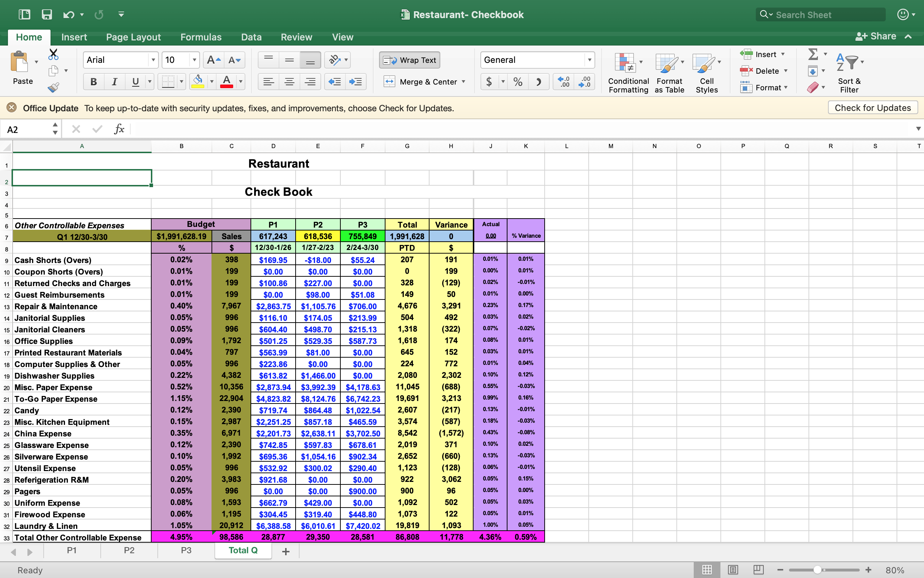
Task: Toggle Wrap Text
Action: pyautogui.click(x=409, y=60)
